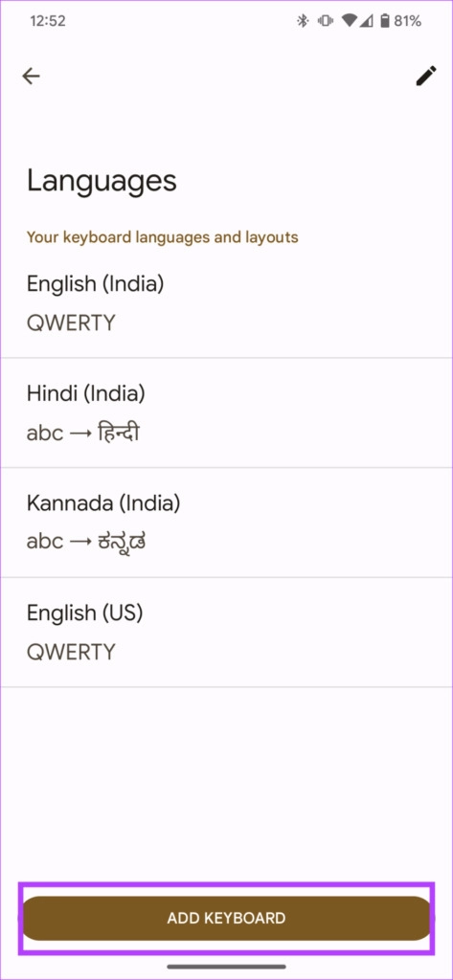Image resolution: width=453 pixels, height=980 pixels.
Task: Open the English (India) keyboard entry
Action: pos(226,303)
